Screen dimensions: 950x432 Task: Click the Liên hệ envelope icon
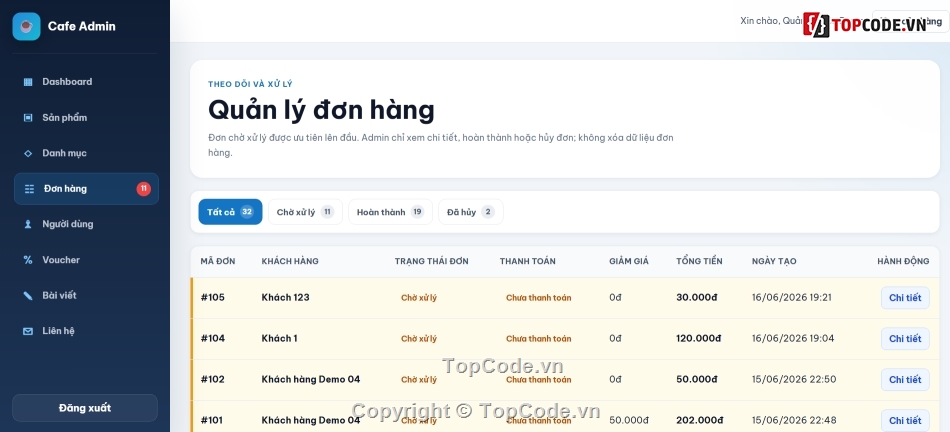pos(28,331)
